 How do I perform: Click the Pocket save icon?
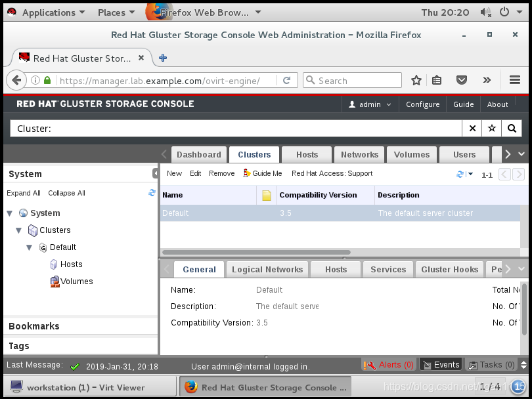point(462,80)
